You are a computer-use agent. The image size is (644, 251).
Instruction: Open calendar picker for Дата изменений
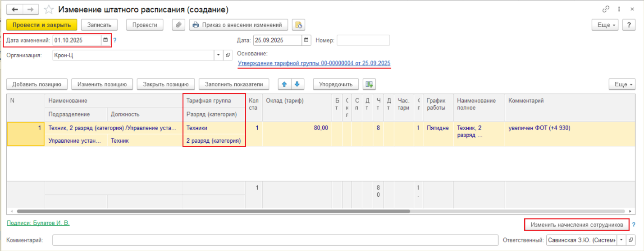105,40
